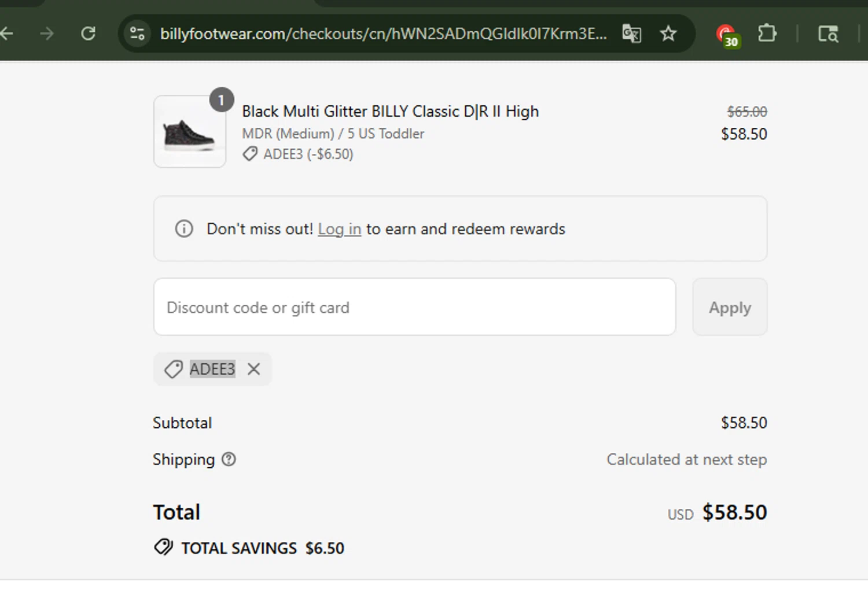Viewport: 868px width, 606px height.
Task: Reload the checkout page
Action: (x=89, y=34)
